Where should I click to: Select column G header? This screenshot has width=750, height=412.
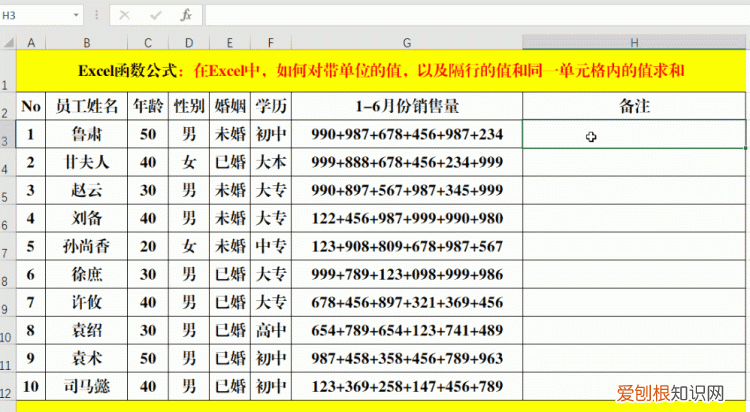point(406,42)
